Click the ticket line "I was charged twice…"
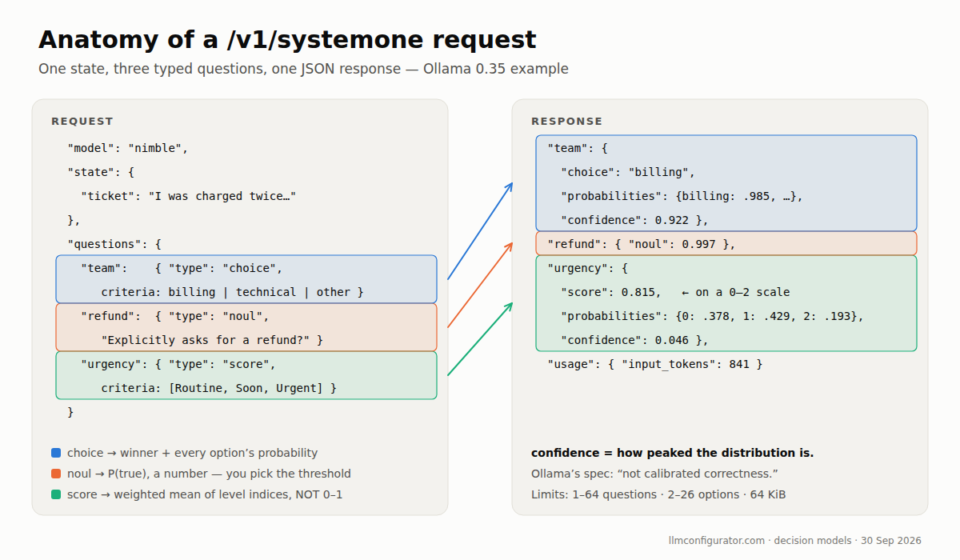 [x=189, y=196]
